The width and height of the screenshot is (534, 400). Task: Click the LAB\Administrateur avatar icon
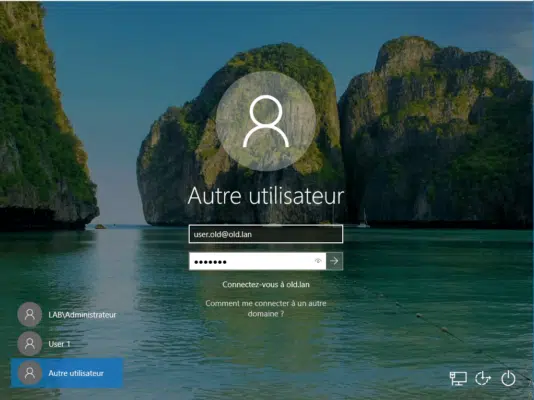coord(30,314)
